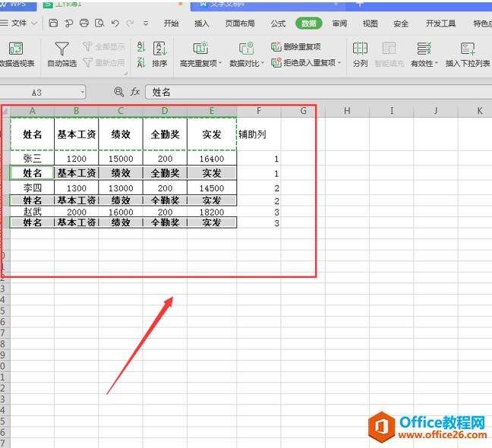This screenshot has height=448, width=492.
Task: Sort descending with the Z-A icon
Action: click(x=141, y=62)
